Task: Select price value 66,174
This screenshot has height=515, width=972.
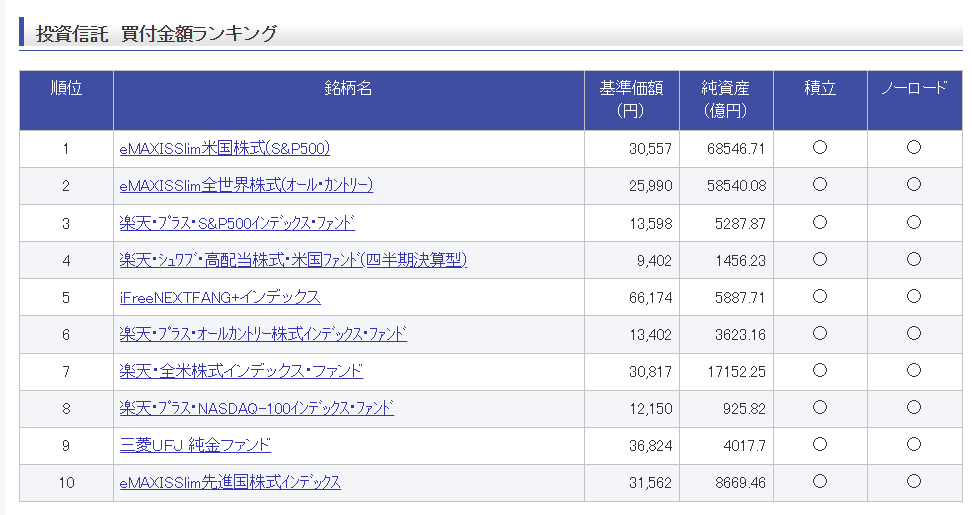Action: 650,297
